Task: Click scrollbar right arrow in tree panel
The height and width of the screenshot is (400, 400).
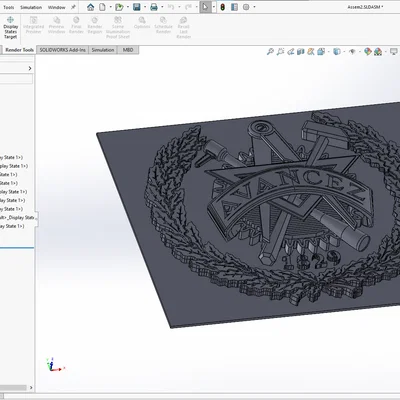Action: coord(31,388)
